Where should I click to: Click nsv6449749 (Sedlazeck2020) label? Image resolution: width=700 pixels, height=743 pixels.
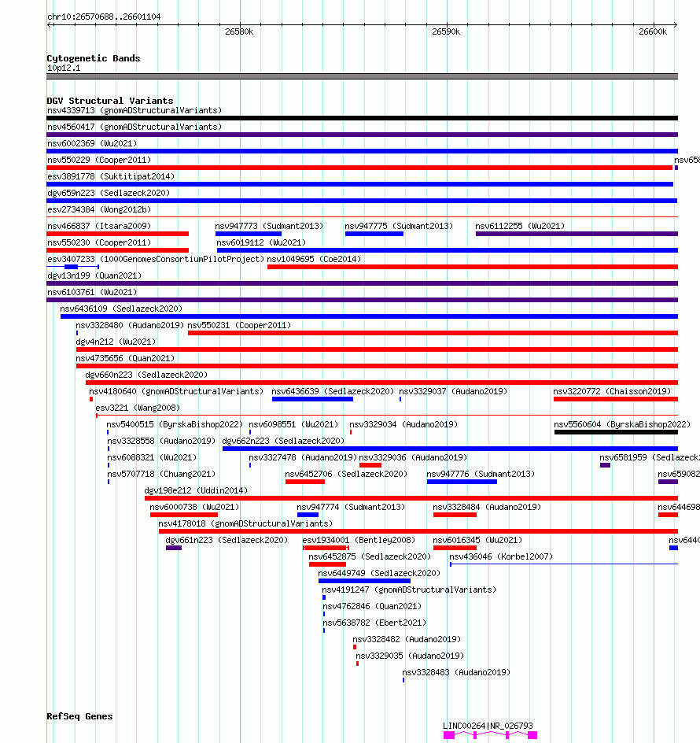379,575
